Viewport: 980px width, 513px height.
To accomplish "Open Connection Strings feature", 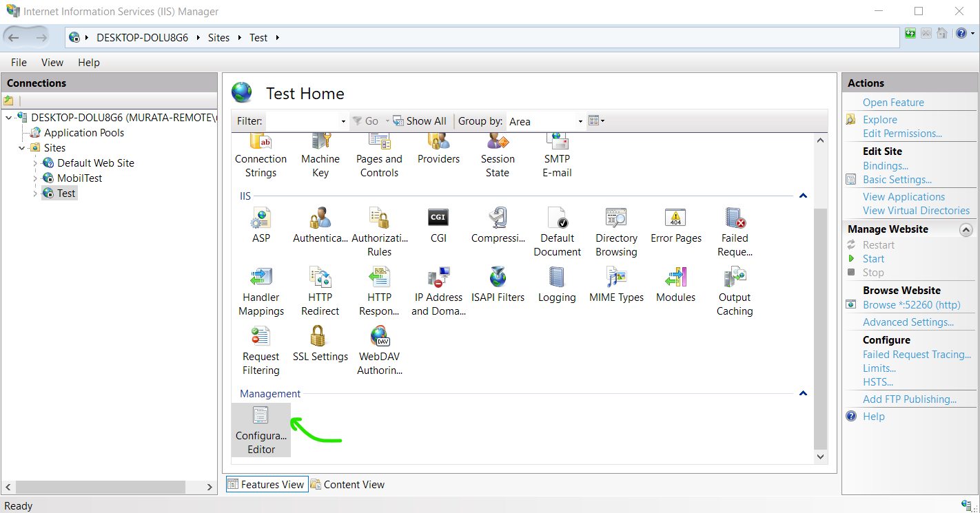I will pyautogui.click(x=261, y=158).
